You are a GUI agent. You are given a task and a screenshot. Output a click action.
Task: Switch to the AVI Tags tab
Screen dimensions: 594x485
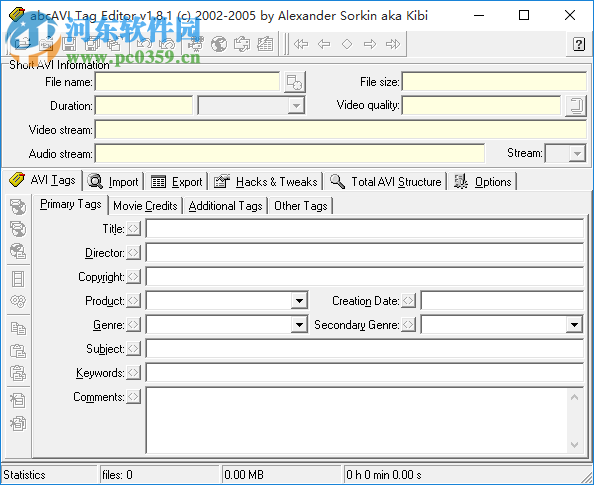42,180
